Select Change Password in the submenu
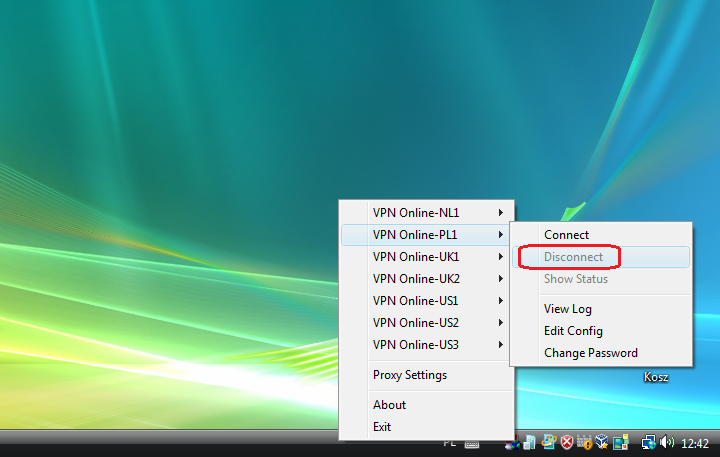The width and height of the screenshot is (720, 457). pyautogui.click(x=601, y=353)
